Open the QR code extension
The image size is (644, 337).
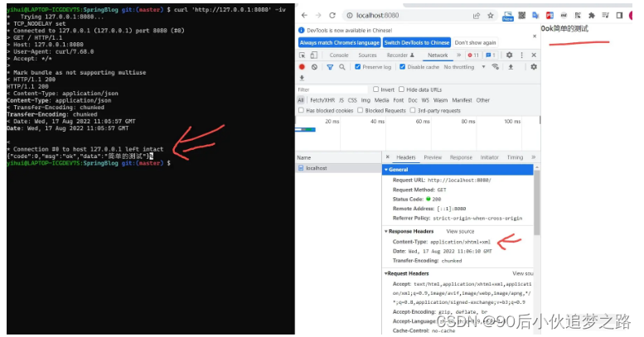(x=521, y=16)
